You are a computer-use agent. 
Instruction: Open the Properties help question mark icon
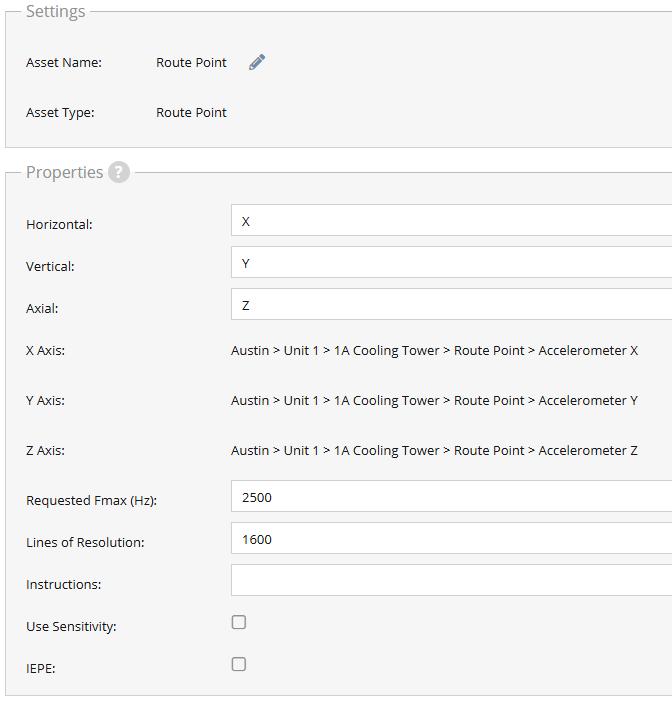click(x=119, y=172)
